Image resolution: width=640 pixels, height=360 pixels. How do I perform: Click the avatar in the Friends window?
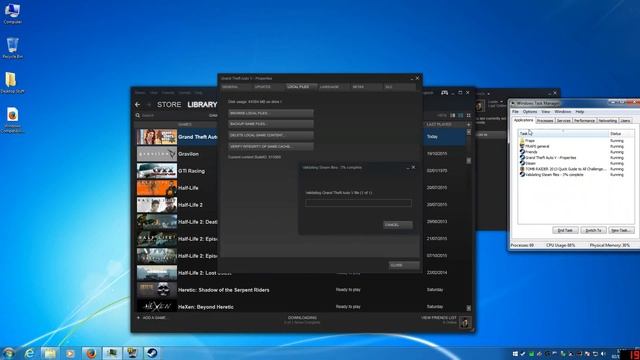(480, 105)
